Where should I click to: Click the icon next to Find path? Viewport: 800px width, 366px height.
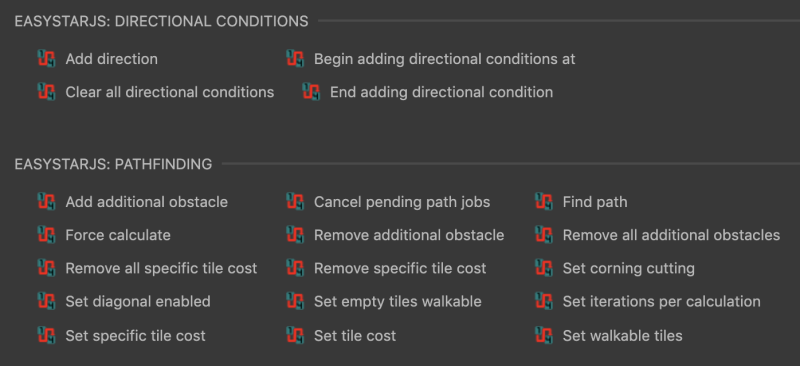544,202
